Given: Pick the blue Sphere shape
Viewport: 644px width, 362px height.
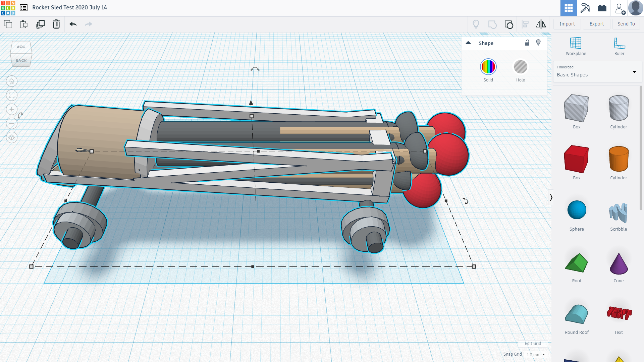Looking at the screenshot, I should 577,210.
